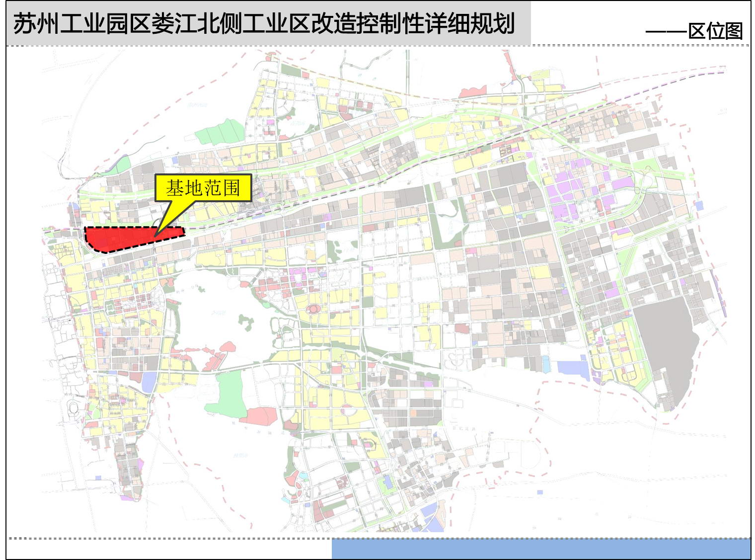Click the red oval ring south of the lake
The height and width of the screenshot is (560, 755).
[313, 310]
